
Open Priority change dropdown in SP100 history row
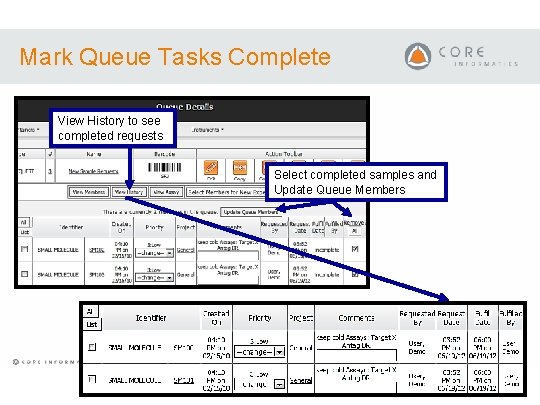[x=259, y=352]
